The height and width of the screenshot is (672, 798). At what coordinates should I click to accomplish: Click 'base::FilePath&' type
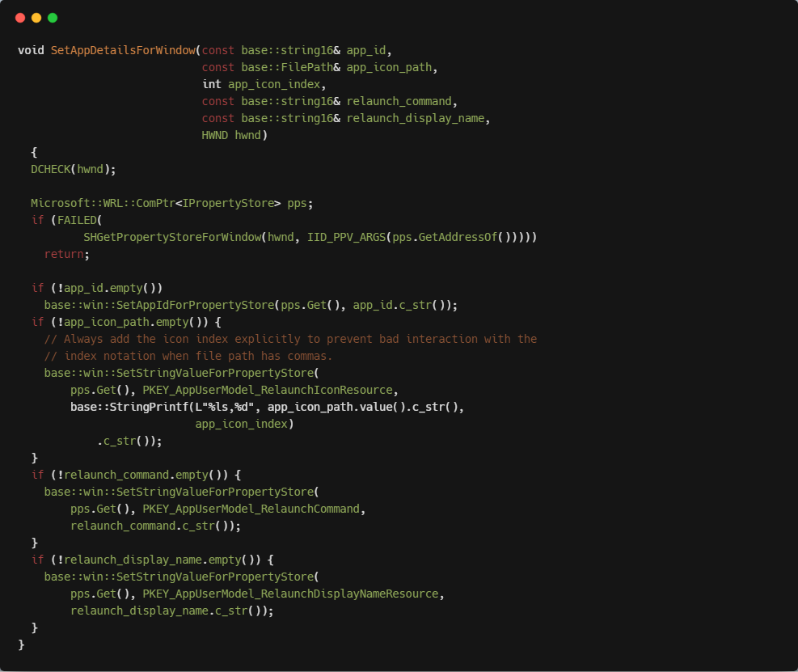[x=290, y=67]
